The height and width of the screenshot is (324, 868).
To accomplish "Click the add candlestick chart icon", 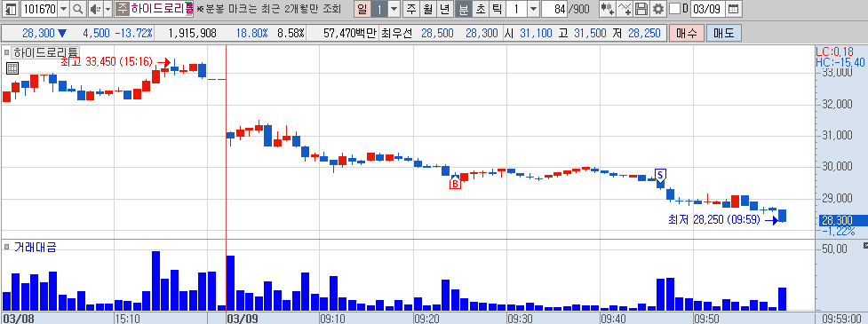I will (x=608, y=9).
